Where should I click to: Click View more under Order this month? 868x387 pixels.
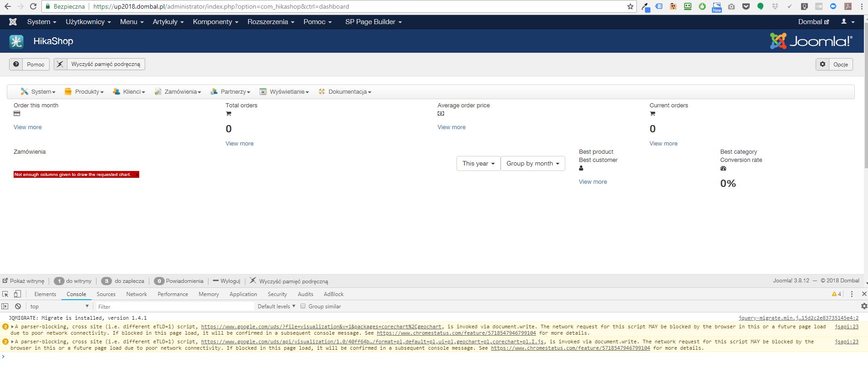pyautogui.click(x=28, y=127)
